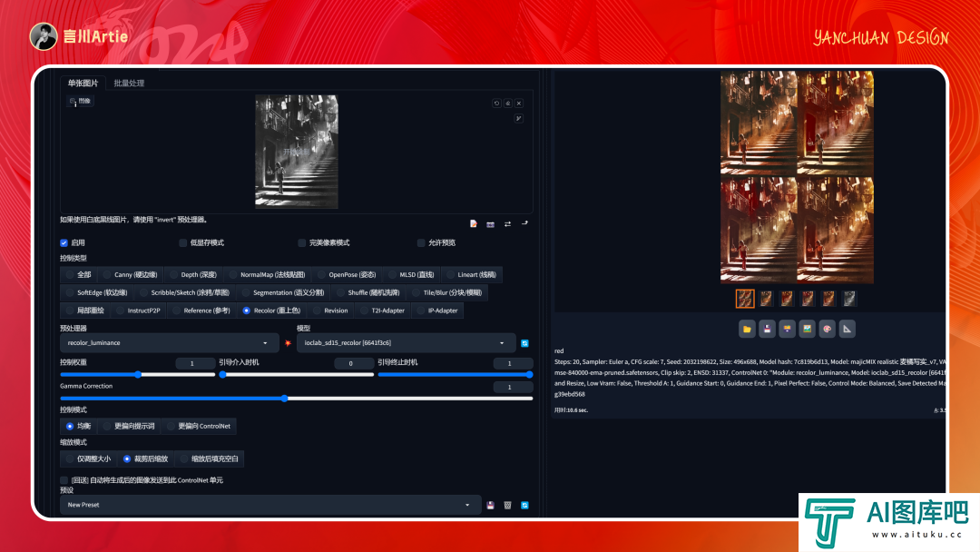This screenshot has width=980, height=552.
Task: Enable the 完美像素模式 checkbox
Action: point(302,242)
